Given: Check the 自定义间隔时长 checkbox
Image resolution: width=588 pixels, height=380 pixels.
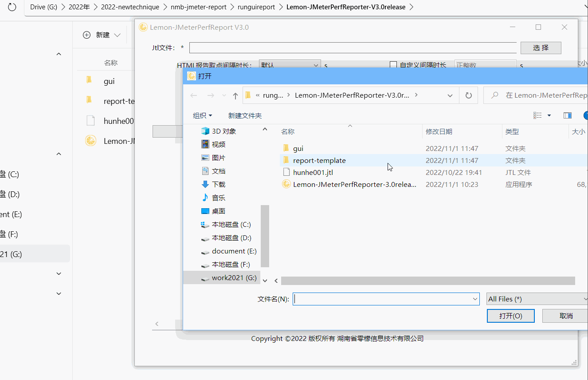Looking at the screenshot, I should pyautogui.click(x=393, y=65).
